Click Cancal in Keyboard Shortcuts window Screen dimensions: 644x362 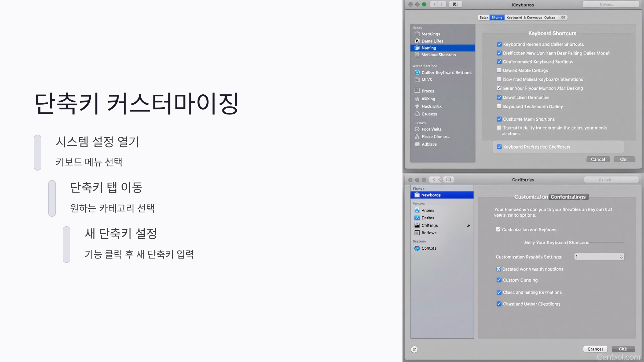[598, 159]
